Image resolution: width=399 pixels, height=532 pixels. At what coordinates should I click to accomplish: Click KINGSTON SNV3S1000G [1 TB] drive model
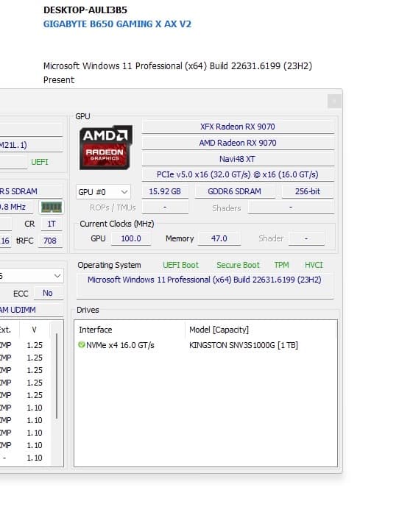pos(244,345)
